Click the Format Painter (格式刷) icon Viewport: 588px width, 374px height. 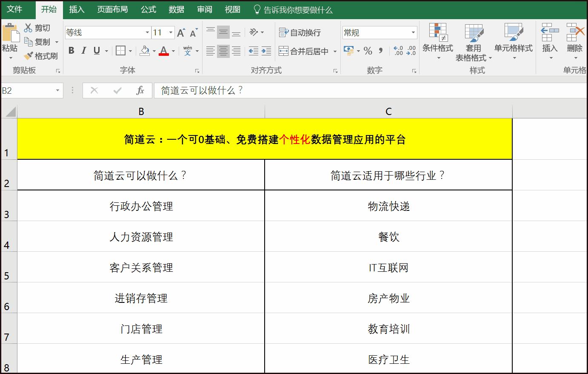coord(29,56)
